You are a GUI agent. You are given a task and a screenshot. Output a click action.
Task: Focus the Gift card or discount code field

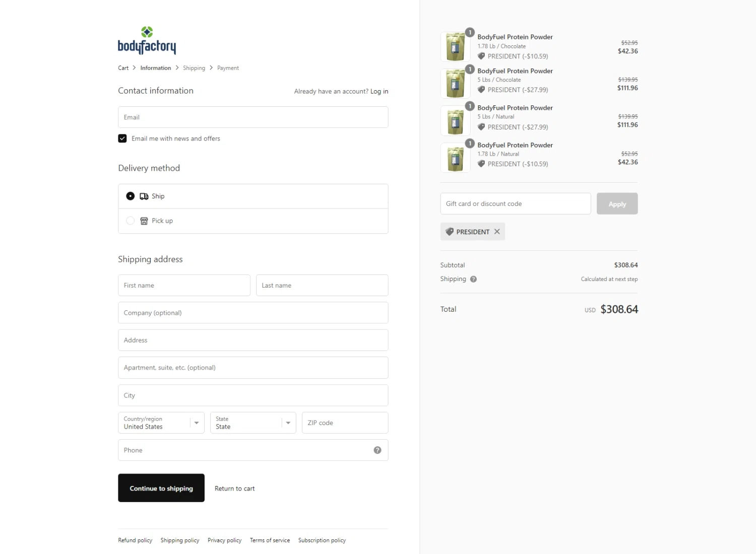pos(516,204)
